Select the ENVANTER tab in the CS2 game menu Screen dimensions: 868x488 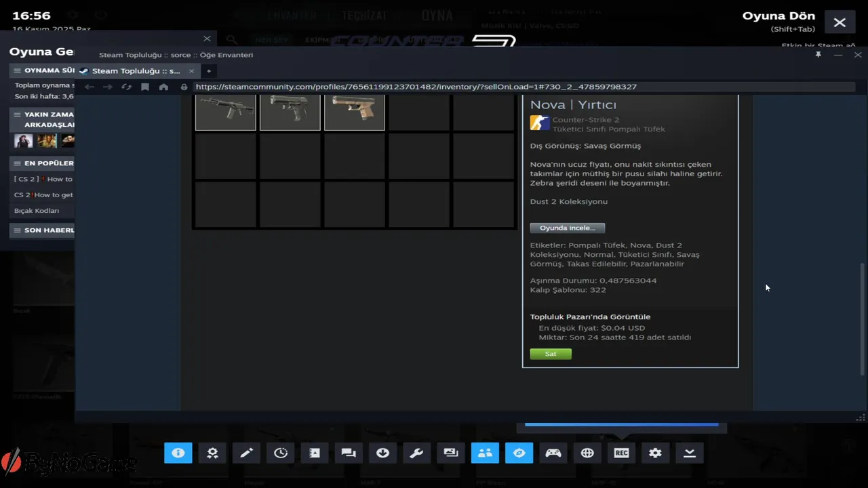click(x=292, y=15)
